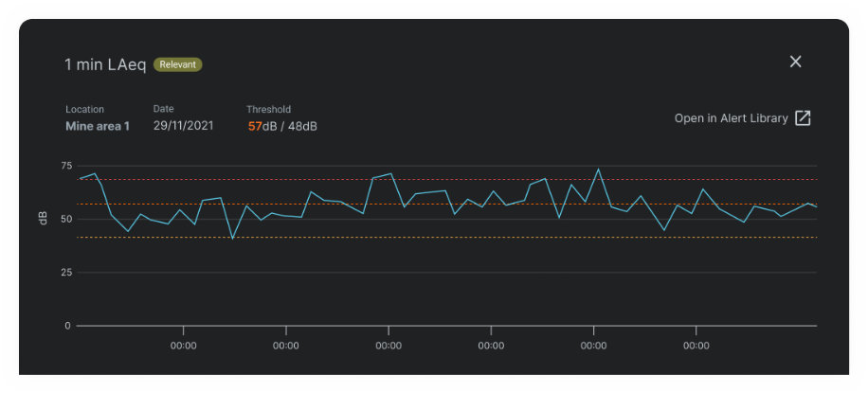
Task: Click the Location field label
Action: click(x=84, y=110)
